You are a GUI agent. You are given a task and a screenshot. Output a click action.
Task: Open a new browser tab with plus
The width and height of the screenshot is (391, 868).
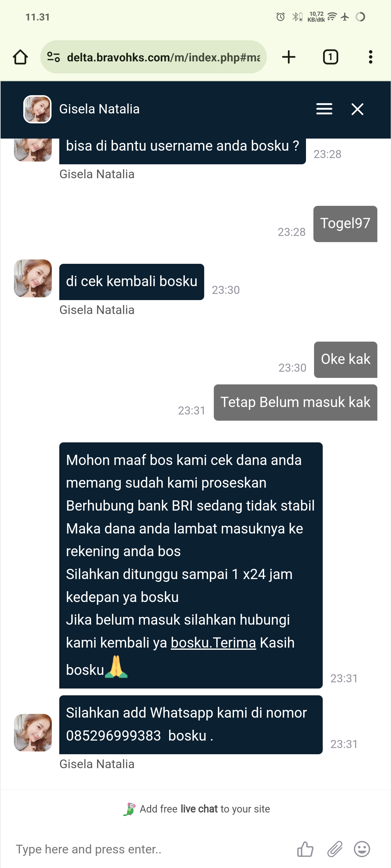(x=289, y=57)
